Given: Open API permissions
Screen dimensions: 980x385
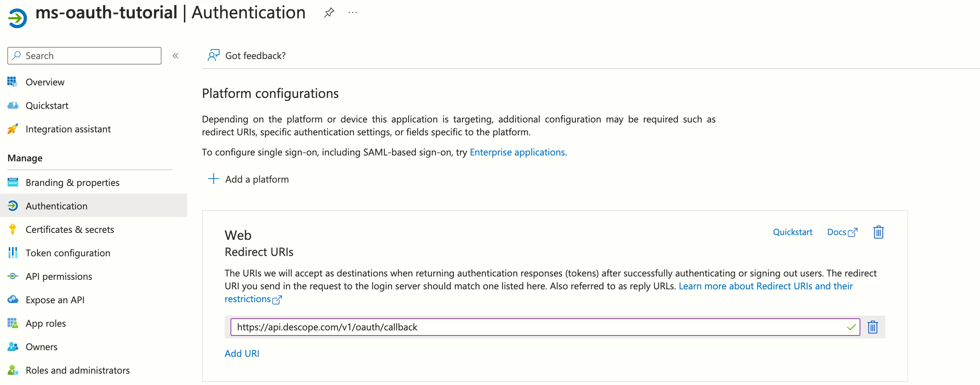Looking at the screenshot, I should click(x=59, y=276).
